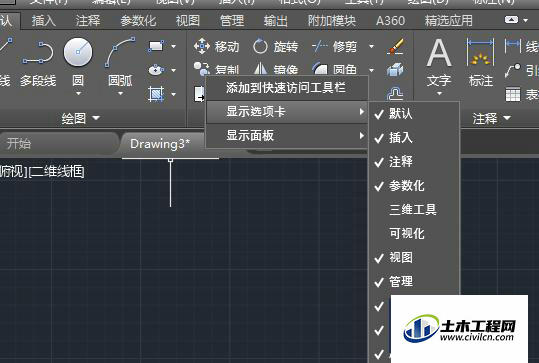Viewport: 539px width, 363px height.
Task: Activate the Trim (修剪) tool
Action: [334, 46]
